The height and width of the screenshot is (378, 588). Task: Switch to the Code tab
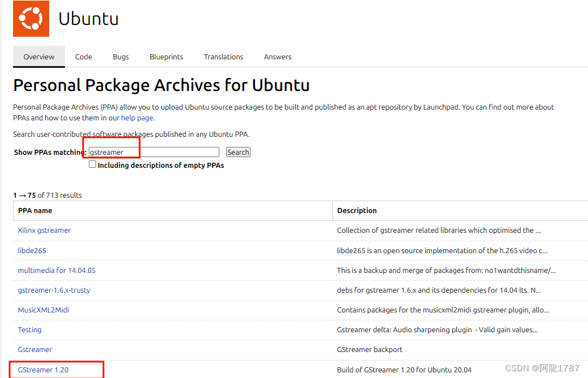pos(84,57)
